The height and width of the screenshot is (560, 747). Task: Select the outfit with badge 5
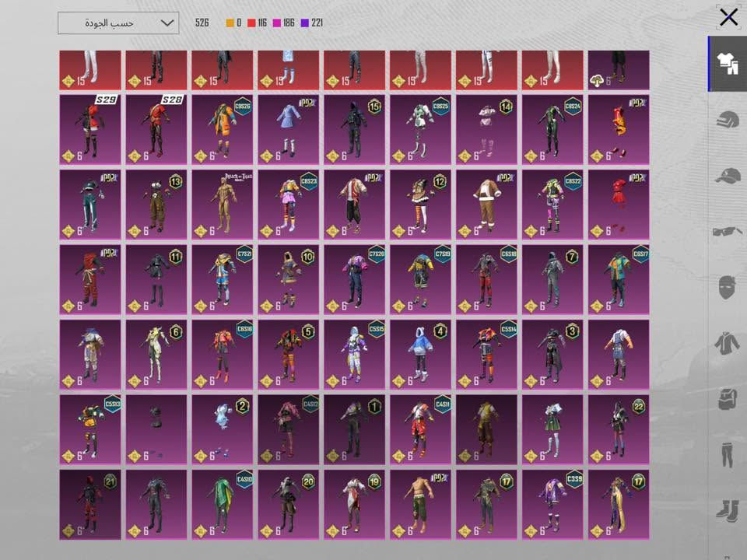(289, 355)
